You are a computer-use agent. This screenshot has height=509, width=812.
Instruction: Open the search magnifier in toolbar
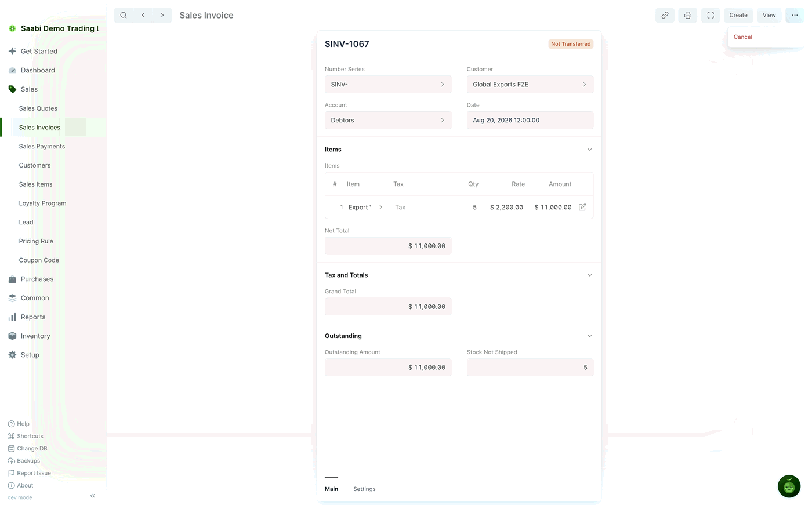[x=124, y=15]
